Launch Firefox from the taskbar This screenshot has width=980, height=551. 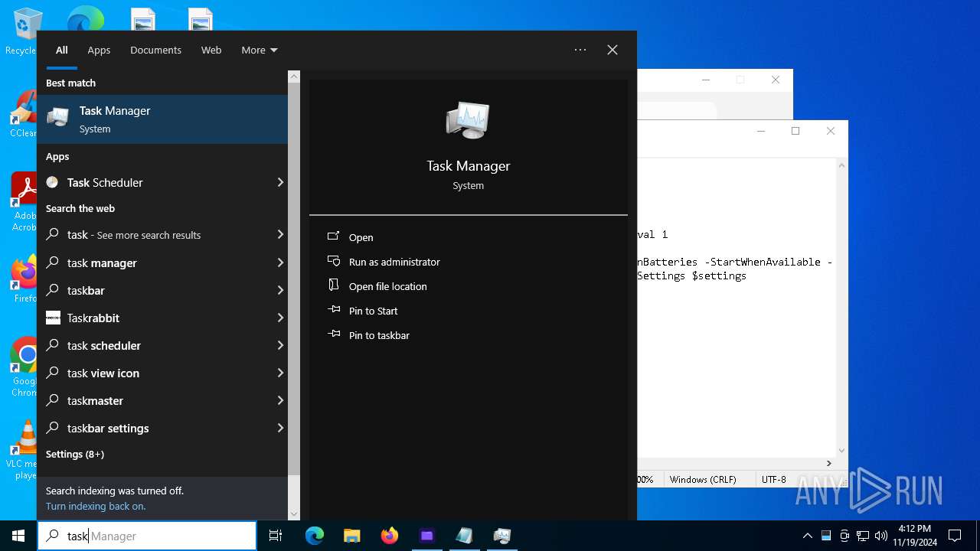pyautogui.click(x=390, y=536)
